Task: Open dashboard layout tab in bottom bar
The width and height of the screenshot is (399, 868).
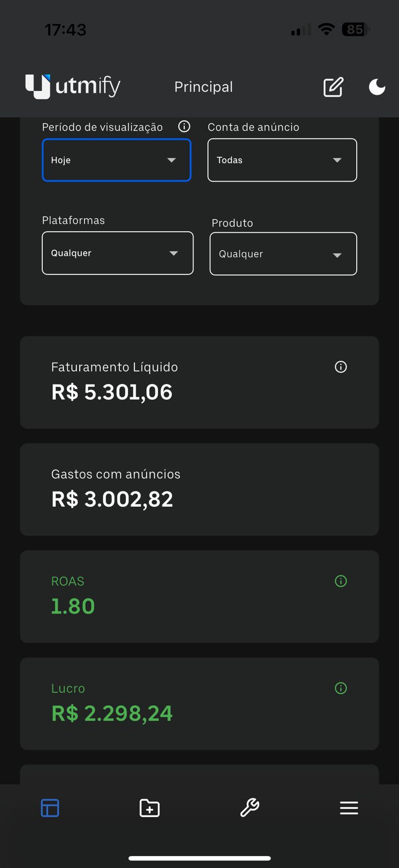Action: (x=50, y=808)
